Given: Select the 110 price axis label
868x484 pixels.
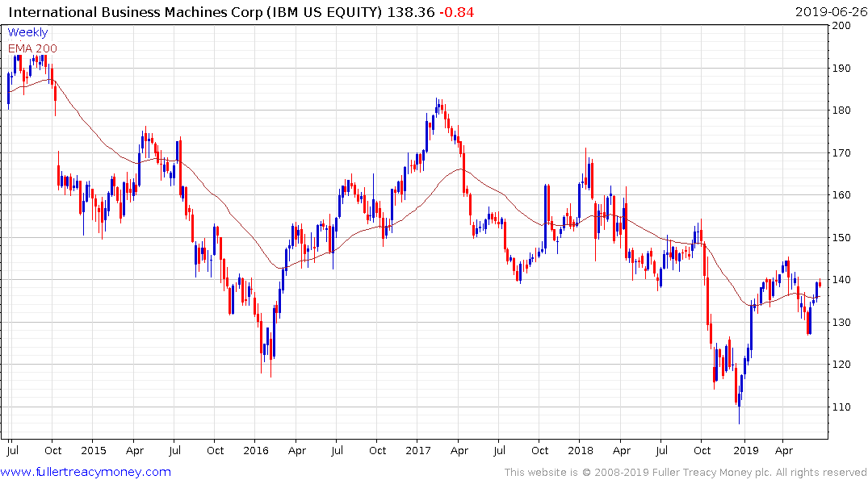Looking at the screenshot, I should coord(841,407).
